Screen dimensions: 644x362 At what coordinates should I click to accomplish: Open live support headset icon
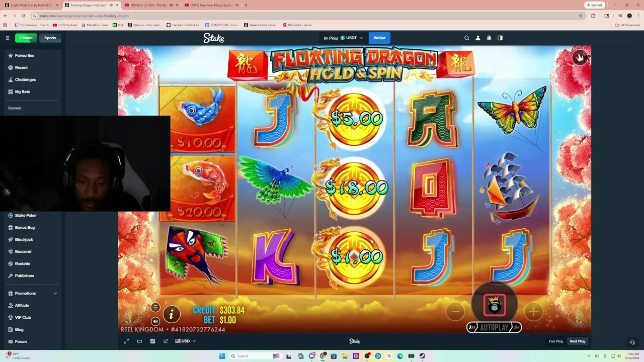[x=632, y=342]
